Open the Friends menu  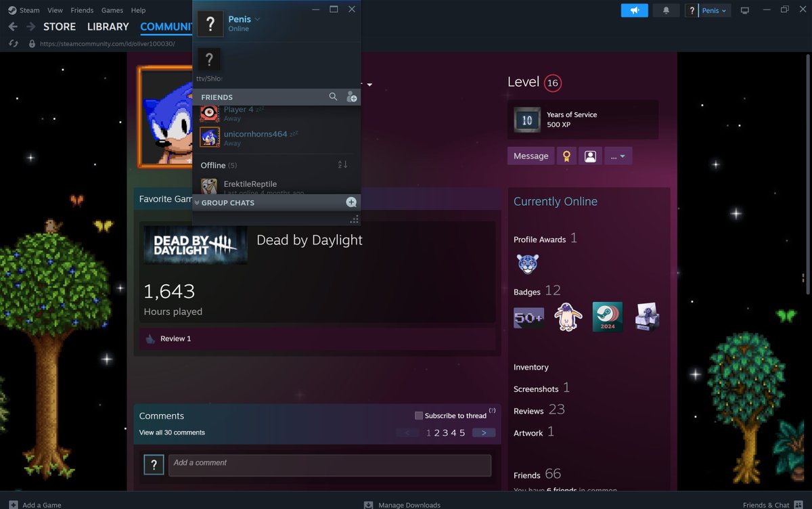point(83,10)
